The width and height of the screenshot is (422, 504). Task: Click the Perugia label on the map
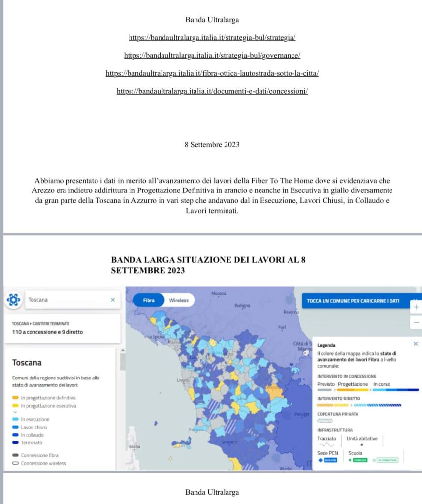tap(302, 414)
